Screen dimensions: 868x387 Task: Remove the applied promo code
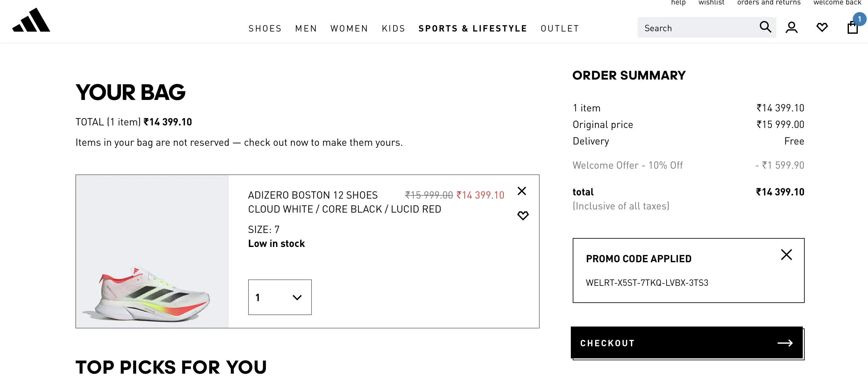tap(786, 255)
